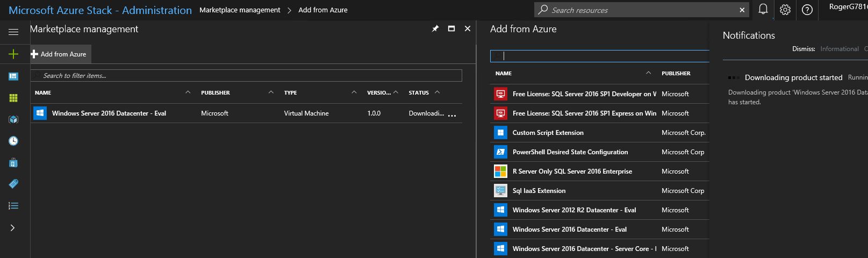Sort Marketplace table by STATUS column
The height and width of the screenshot is (258, 868).
coord(419,92)
